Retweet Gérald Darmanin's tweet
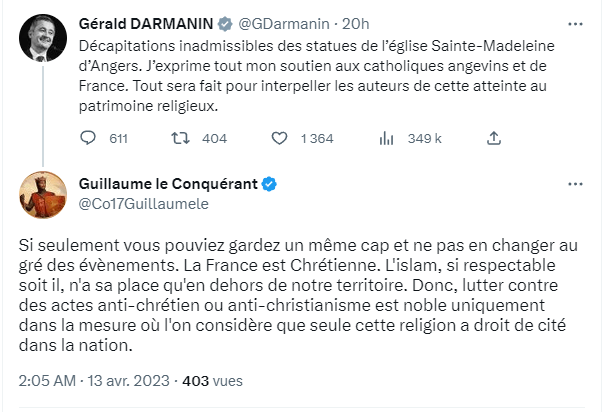 pyautogui.click(x=181, y=138)
